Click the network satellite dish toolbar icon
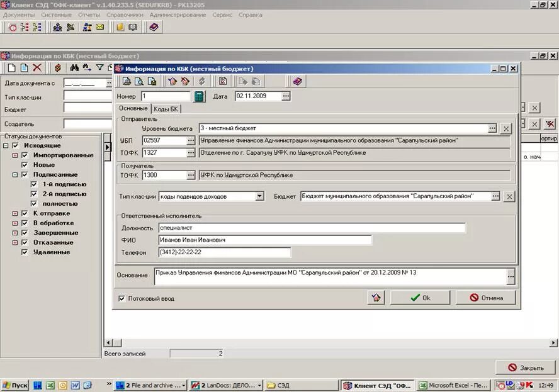 [x=71, y=27]
